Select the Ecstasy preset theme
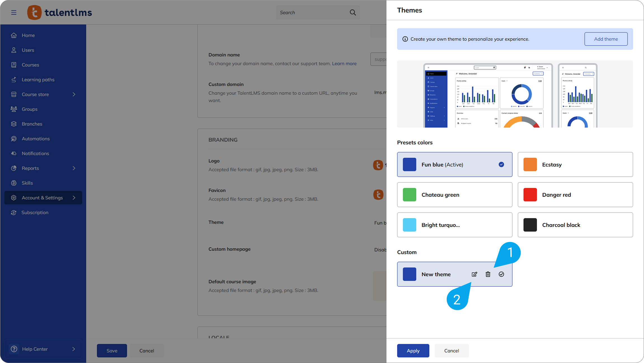Image resolution: width=644 pixels, height=363 pixels. 575,164
